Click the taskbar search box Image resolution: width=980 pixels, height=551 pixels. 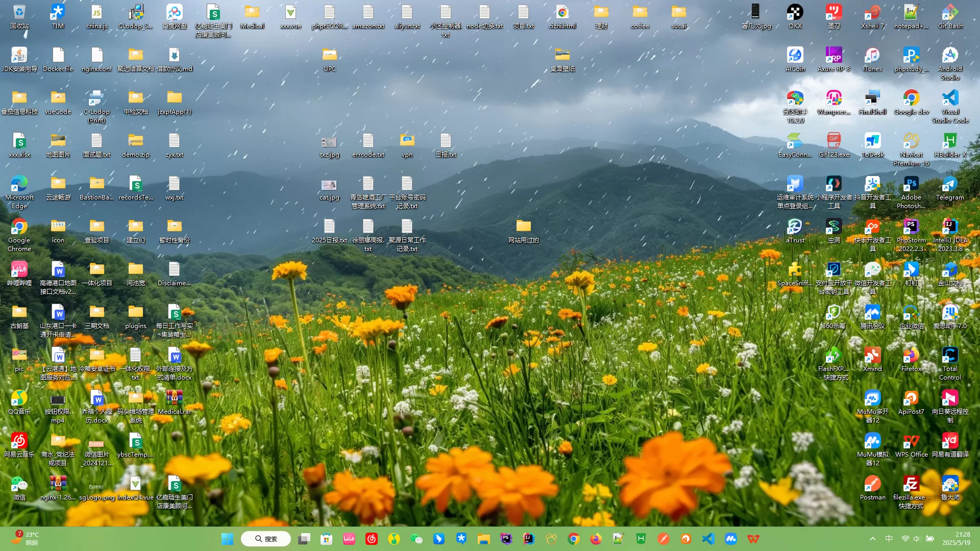266,539
